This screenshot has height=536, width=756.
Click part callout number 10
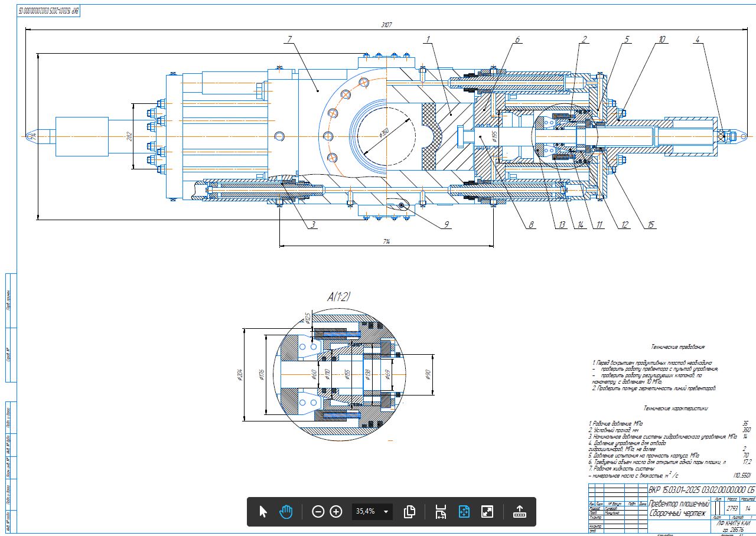point(662,40)
